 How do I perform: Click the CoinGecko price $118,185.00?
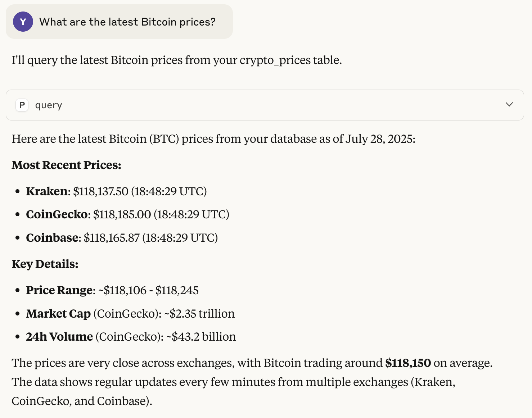pos(122,214)
